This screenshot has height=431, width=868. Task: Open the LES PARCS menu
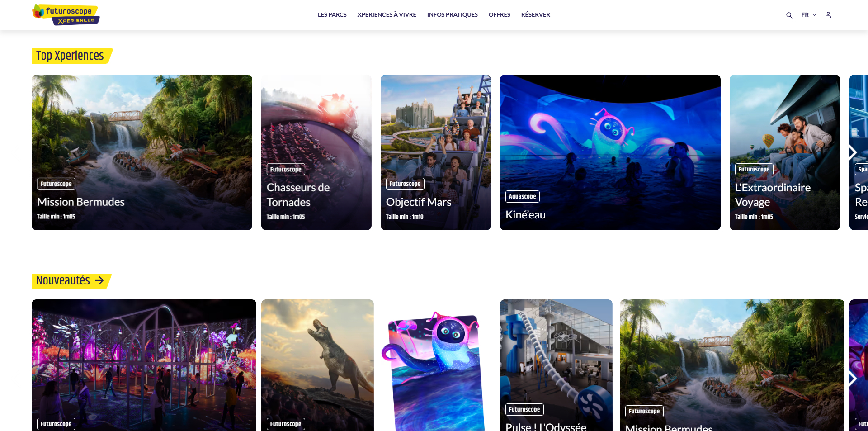coord(332,15)
